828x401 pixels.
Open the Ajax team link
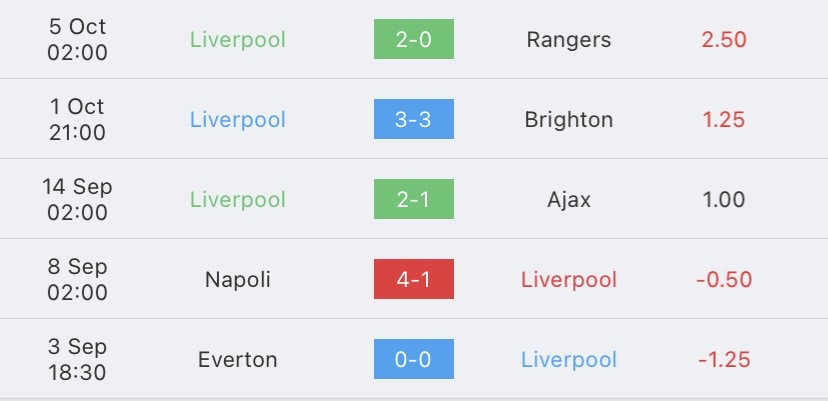569,200
